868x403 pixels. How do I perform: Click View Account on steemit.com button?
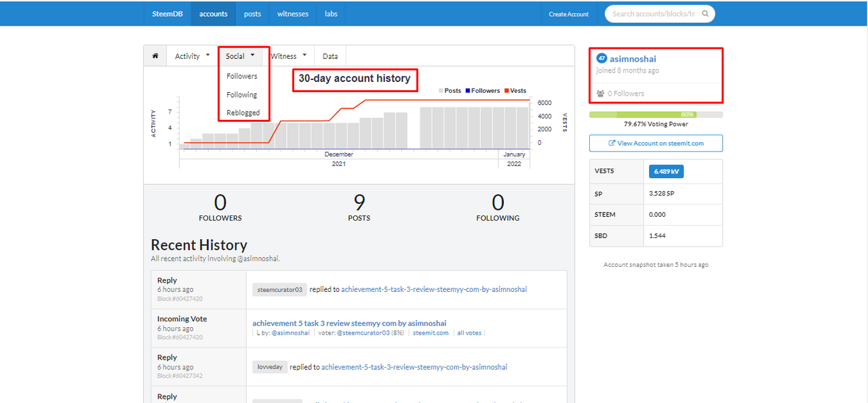coord(656,144)
